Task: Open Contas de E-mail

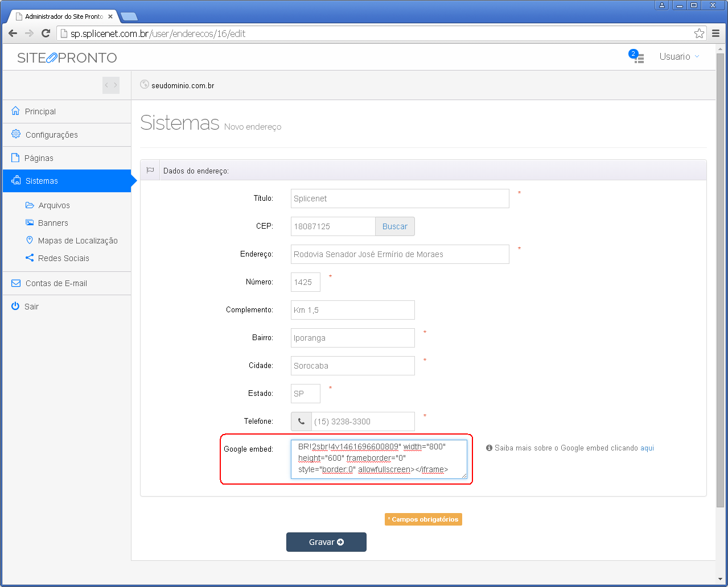Action: point(56,283)
